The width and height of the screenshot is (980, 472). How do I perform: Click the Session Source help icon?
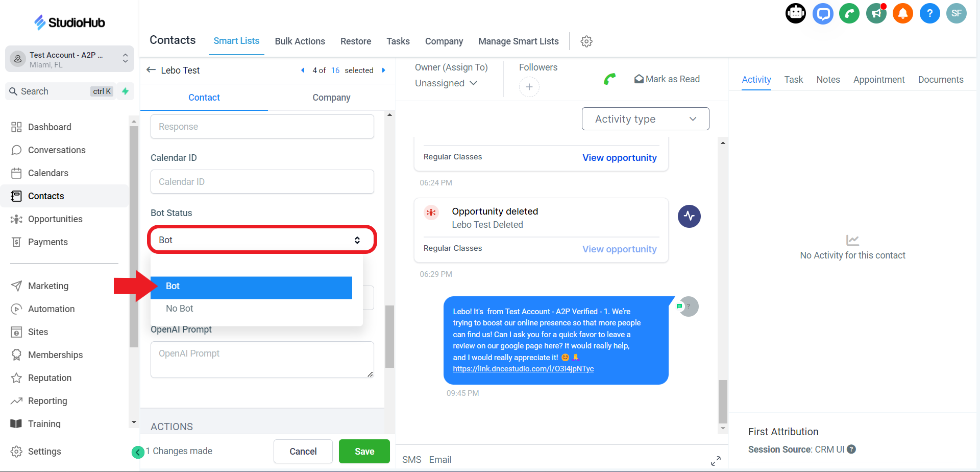click(851, 449)
